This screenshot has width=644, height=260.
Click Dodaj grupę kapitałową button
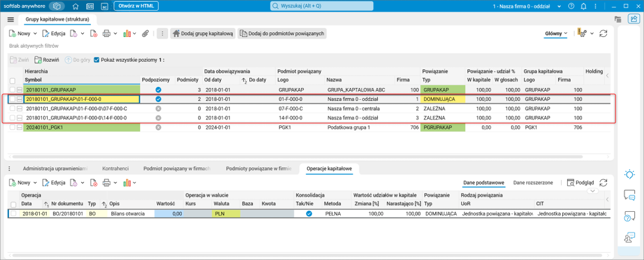tap(203, 33)
